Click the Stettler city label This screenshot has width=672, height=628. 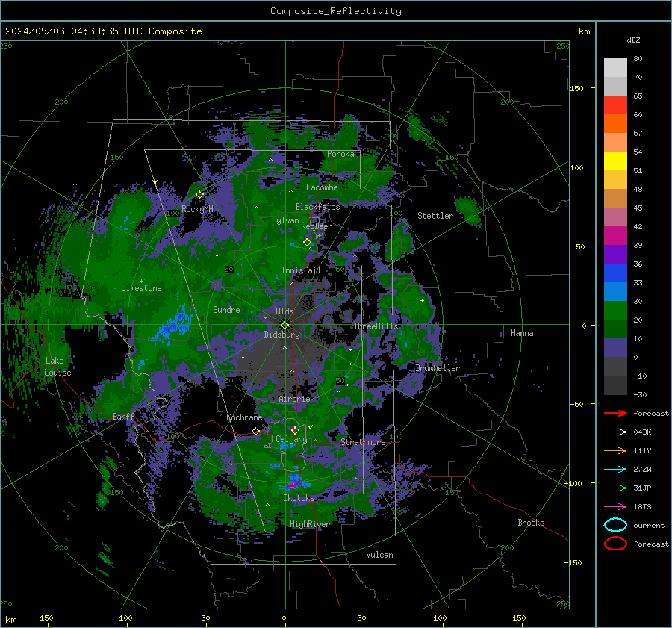click(x=435, y=216)
